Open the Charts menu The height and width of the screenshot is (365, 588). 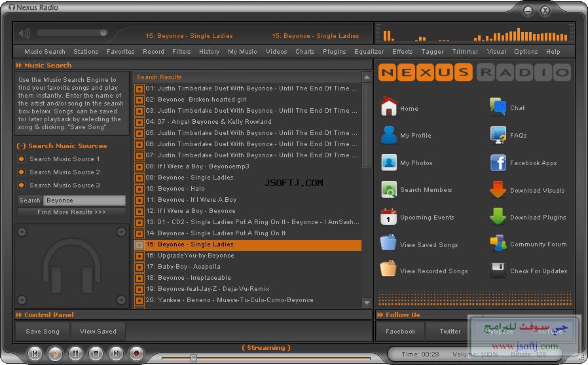304,52
